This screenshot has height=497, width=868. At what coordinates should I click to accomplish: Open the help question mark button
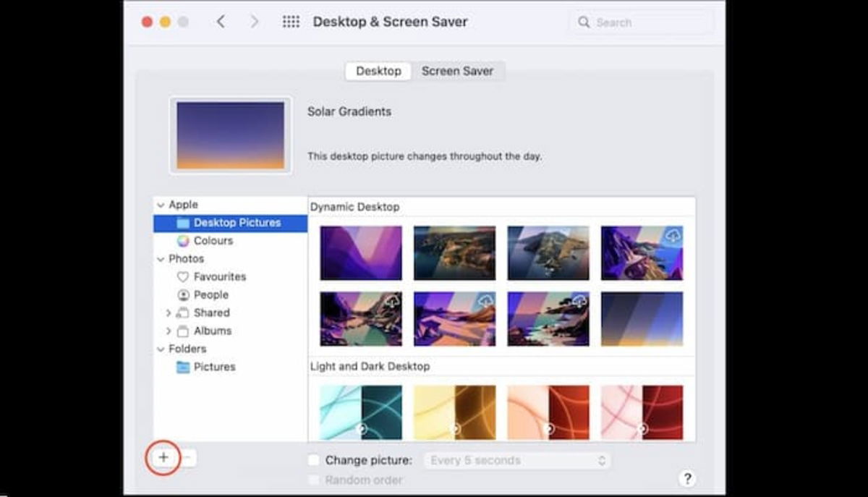[x=687, y=478]
